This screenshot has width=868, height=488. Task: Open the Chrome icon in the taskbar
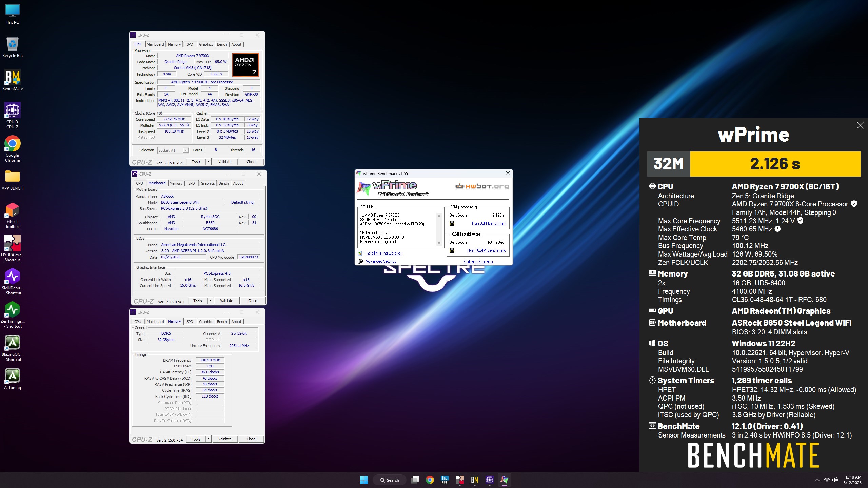pos(430,480)
